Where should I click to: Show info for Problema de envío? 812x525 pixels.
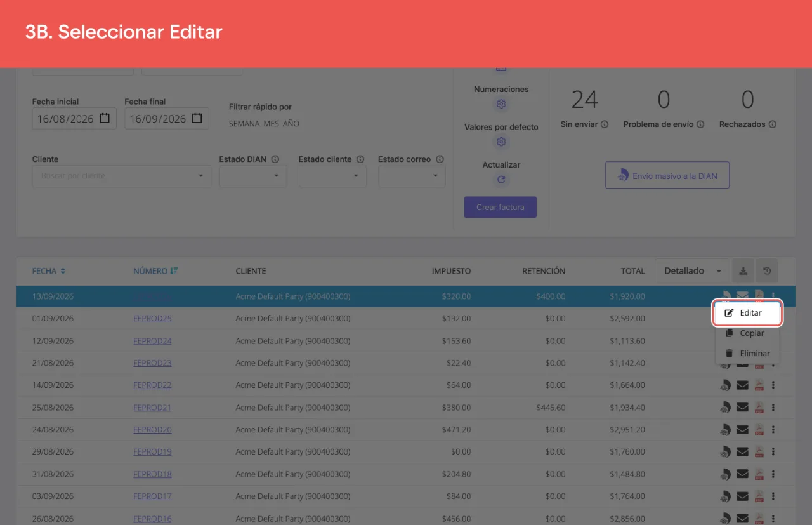(x=700, y=124)
